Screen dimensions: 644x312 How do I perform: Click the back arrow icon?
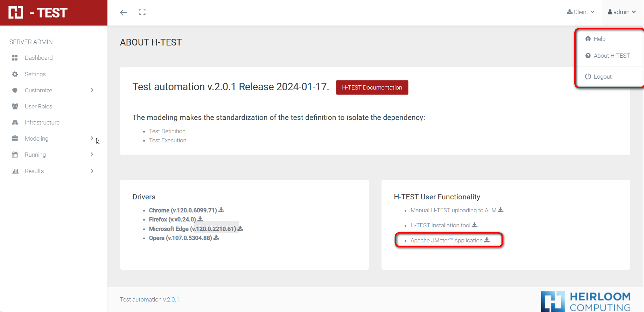tap(124, 13)
